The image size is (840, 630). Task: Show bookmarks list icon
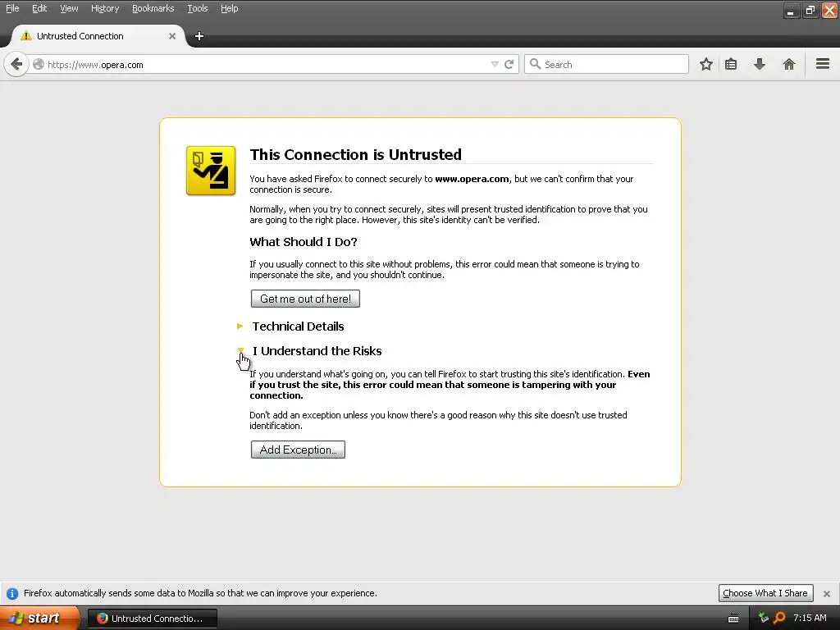(x=731, y=64)
